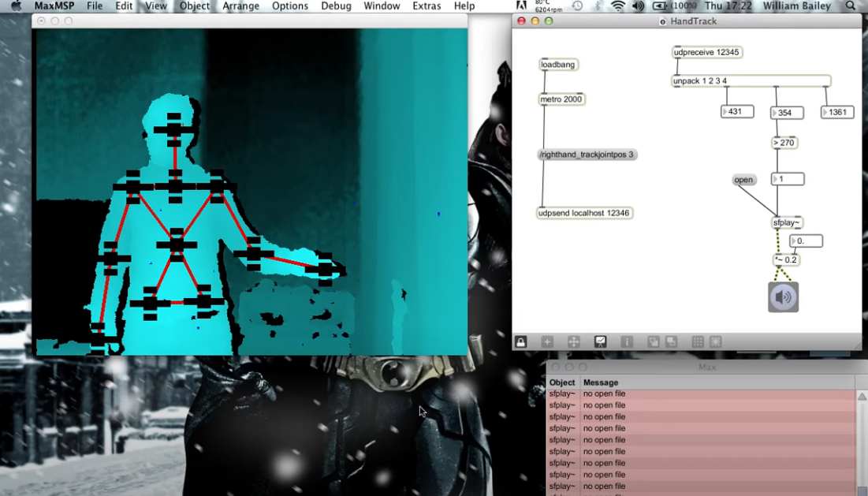Click the Message column header in Max window
Screen dimensions: 868x496
pos(602,382)
